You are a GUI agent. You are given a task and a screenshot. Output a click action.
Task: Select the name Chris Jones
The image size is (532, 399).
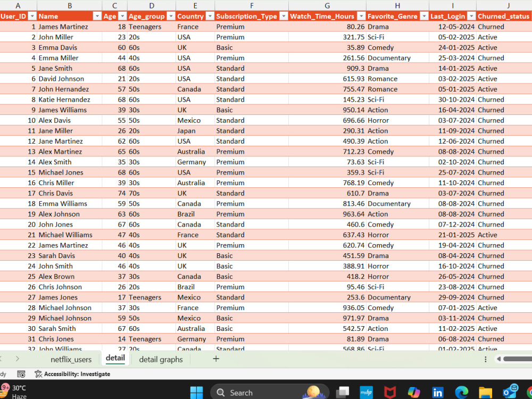[70, 339]
